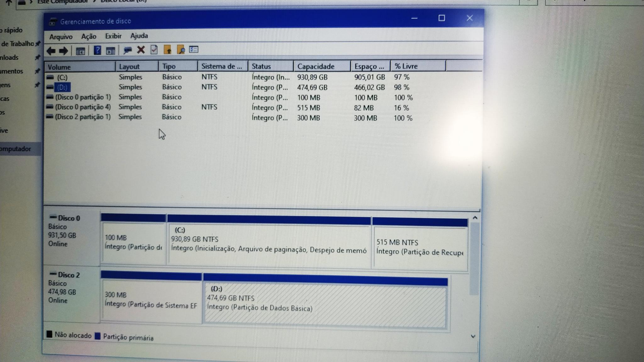Close the Gerenciamento de disco window
The image size is (644, 362).
click(x=469, y=18)
